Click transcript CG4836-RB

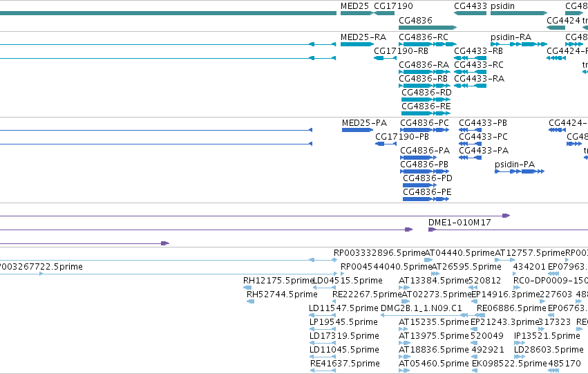424,86
